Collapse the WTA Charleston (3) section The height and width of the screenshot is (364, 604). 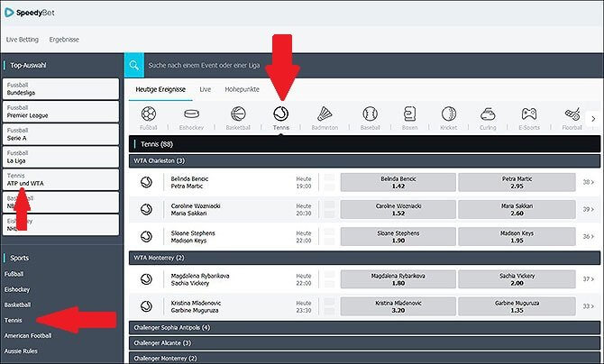click(x=364, y=161)
